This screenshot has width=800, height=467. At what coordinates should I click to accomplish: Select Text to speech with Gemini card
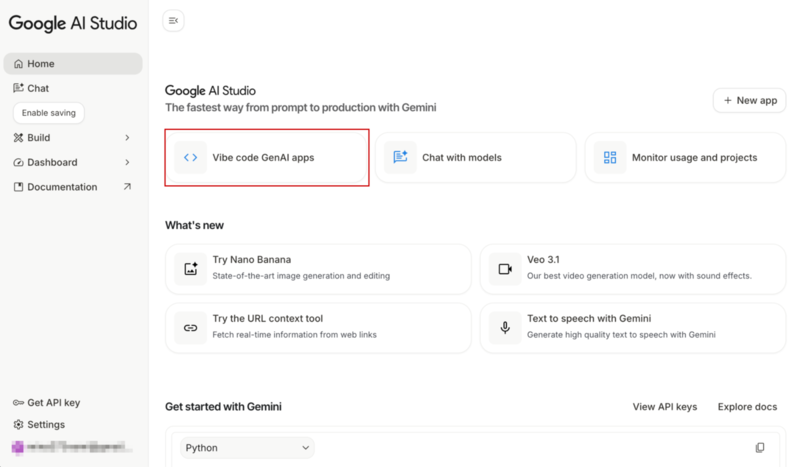[633, 328]
